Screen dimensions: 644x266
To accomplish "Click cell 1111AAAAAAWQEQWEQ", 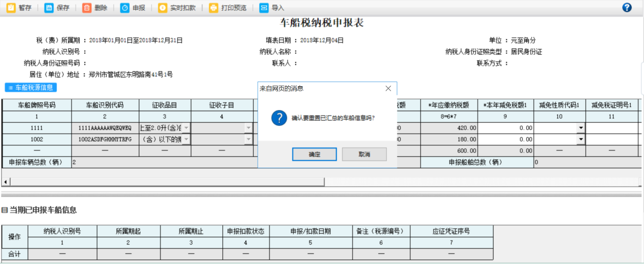I will pyautogui.click(x=105, y=128).
